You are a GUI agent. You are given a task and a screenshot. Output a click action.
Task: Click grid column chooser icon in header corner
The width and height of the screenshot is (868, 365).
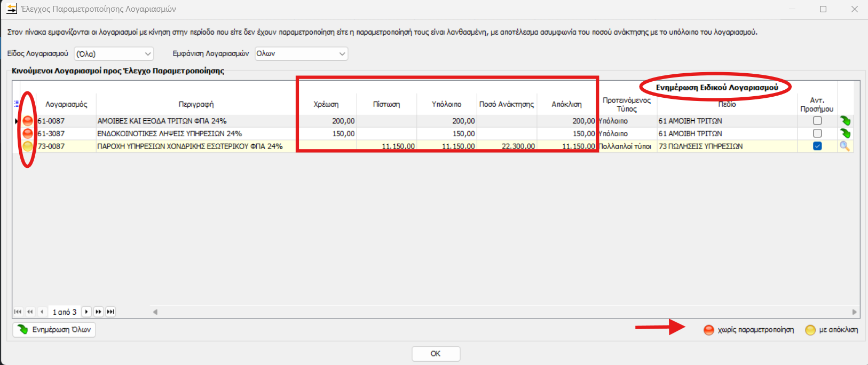[16, 104]
